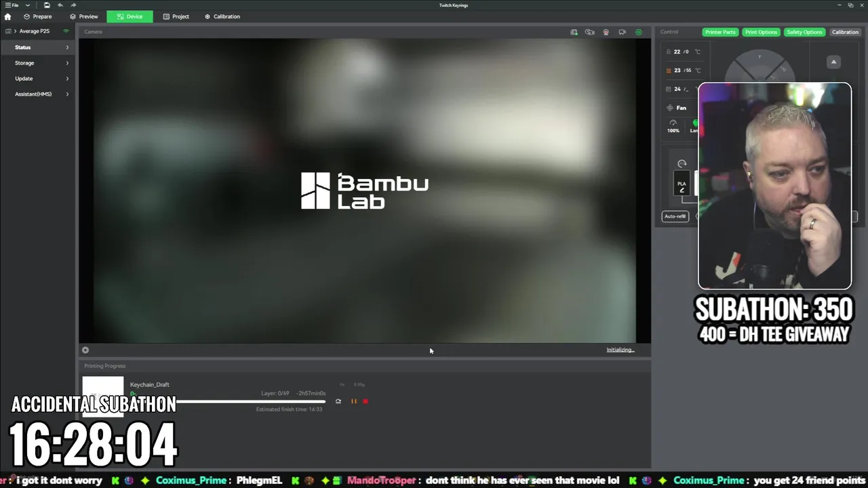Image resolution: width=868 pixels, height=488 pixels.
Task: Click the Auto-refill button
Action: tap(675, 216)
